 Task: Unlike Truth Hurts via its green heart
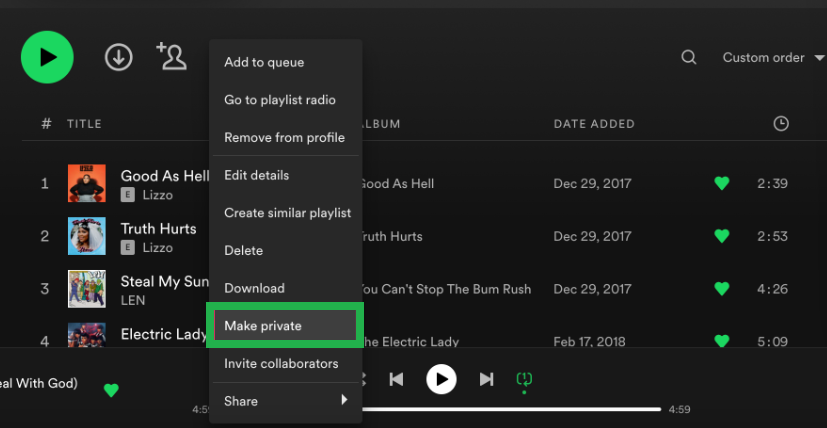pyautogui.click(x=722, y=235)
